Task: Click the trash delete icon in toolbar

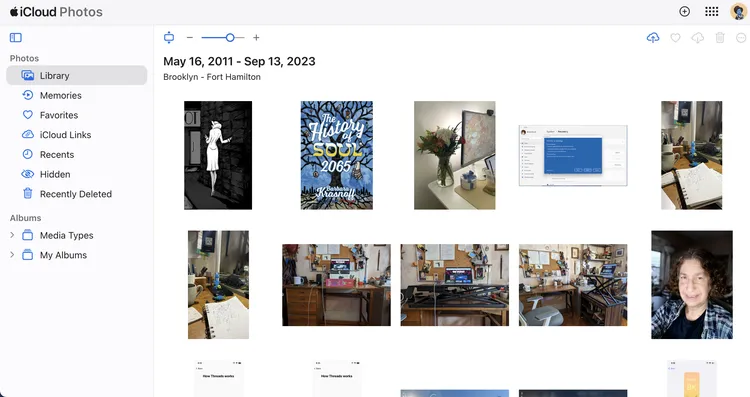Action: click(x=720, y=37)
